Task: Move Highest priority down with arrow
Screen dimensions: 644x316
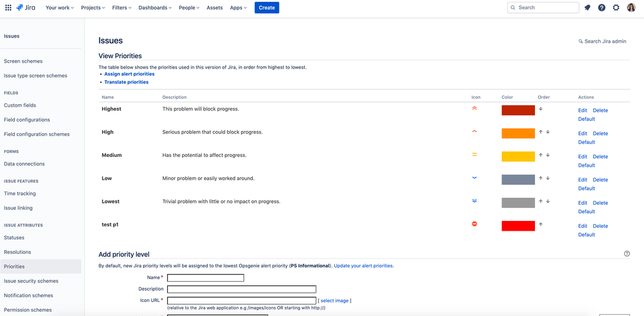Action: coord(541,109)
